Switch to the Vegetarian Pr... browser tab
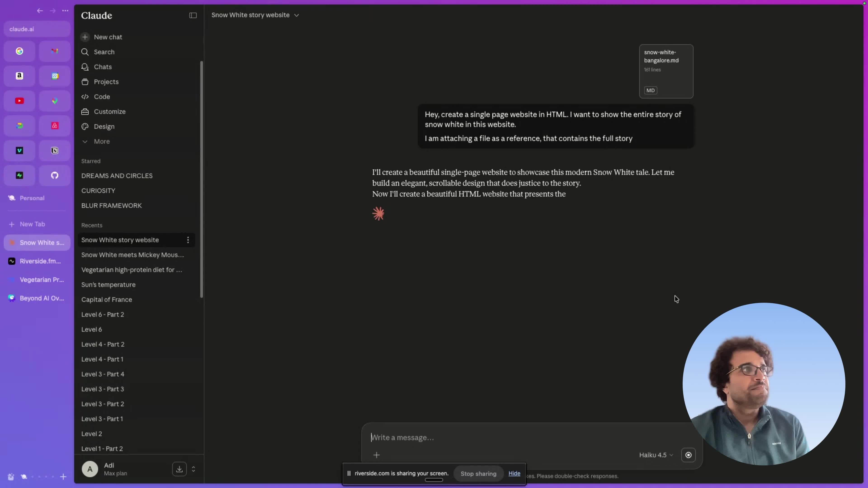This screenshot has width=868, height=488. 37,280
